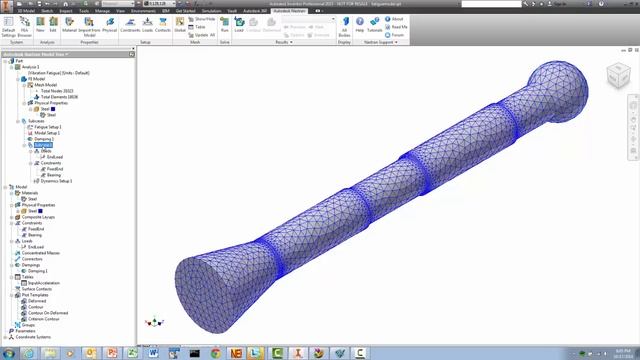Expand the Nastran Support panel dropdown
The width and height of the screenshot is (640, 360).
(396, 42)
